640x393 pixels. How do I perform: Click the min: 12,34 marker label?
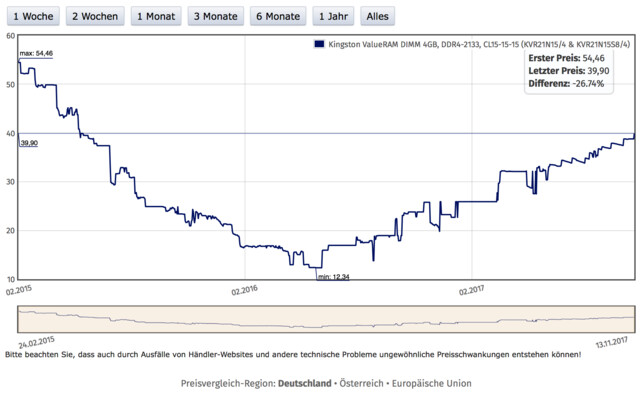(x=333, y=277)
